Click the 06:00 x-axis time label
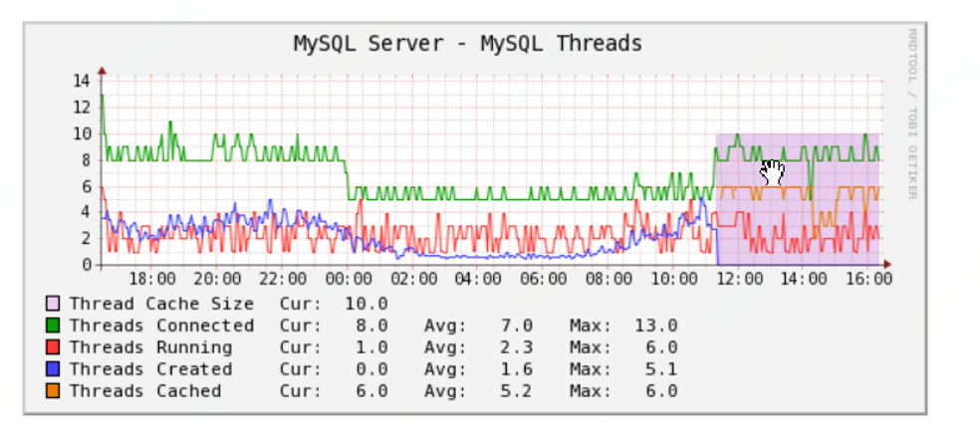 [x=544, y=279]
